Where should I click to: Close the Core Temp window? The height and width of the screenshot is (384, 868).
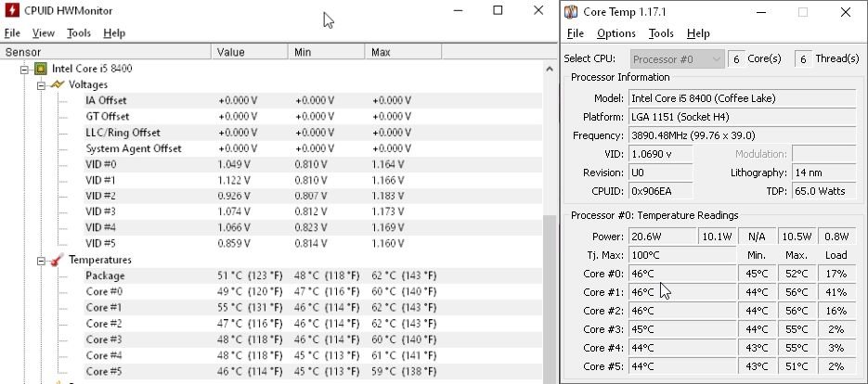tap(846, 12)
